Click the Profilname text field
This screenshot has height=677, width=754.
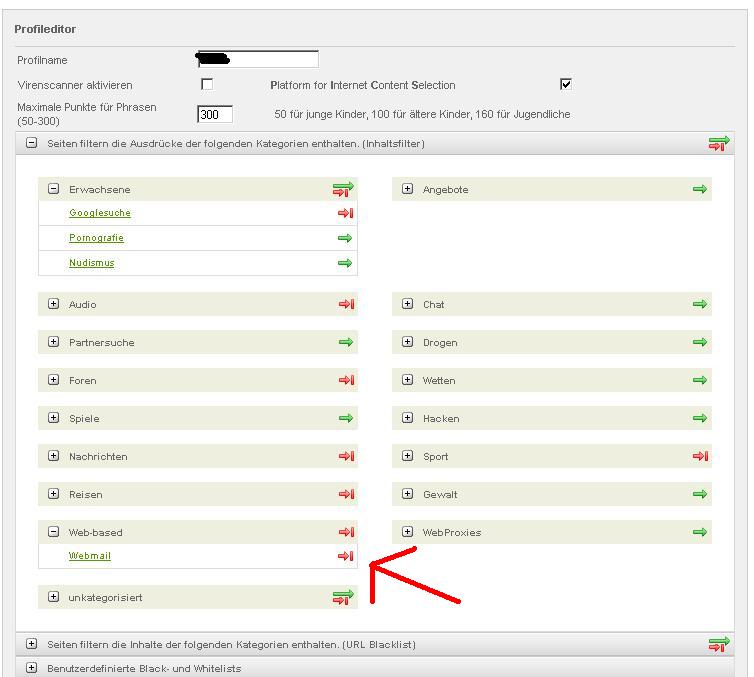(x=258, y=60)
